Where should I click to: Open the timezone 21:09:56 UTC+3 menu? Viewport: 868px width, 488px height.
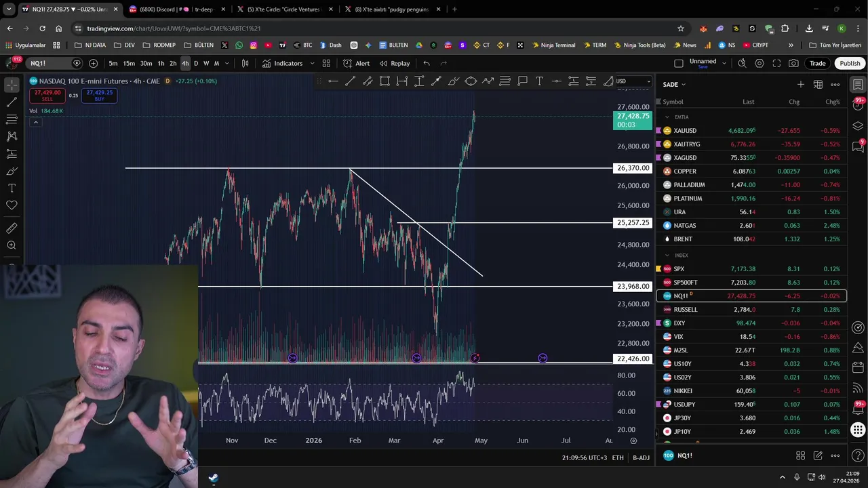(x=584, y=458)
